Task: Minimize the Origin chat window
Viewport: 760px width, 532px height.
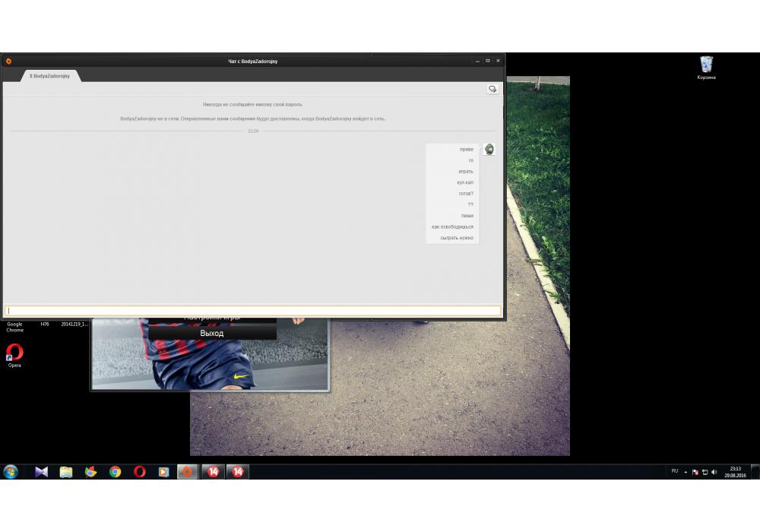Action: click(x=477, y=61)
